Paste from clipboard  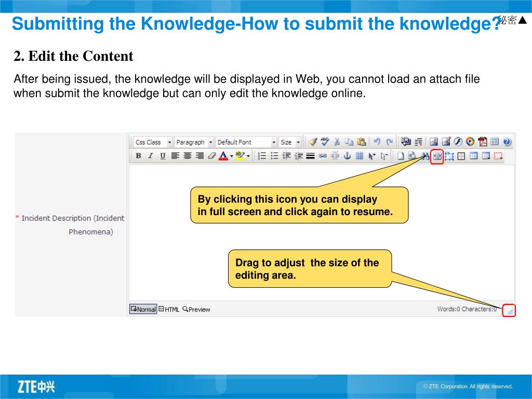tap(362, 141)
